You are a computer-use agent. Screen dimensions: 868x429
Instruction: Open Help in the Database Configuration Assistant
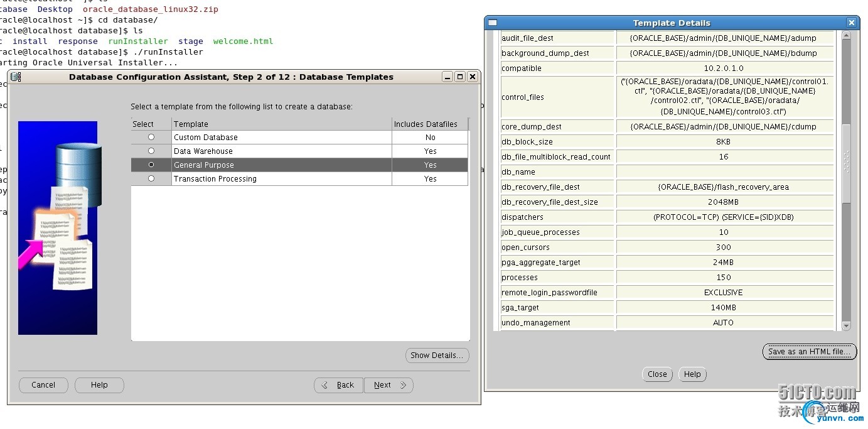[x=99, y=385]
